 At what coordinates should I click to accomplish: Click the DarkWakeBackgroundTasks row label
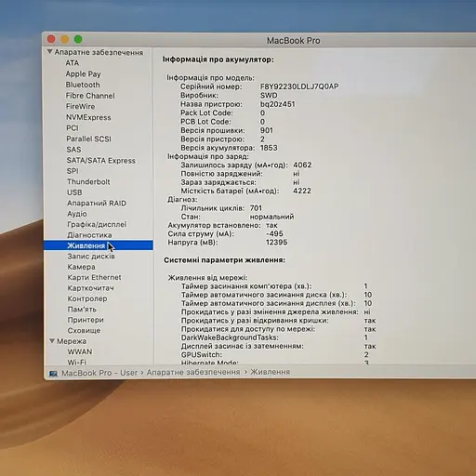230,337
